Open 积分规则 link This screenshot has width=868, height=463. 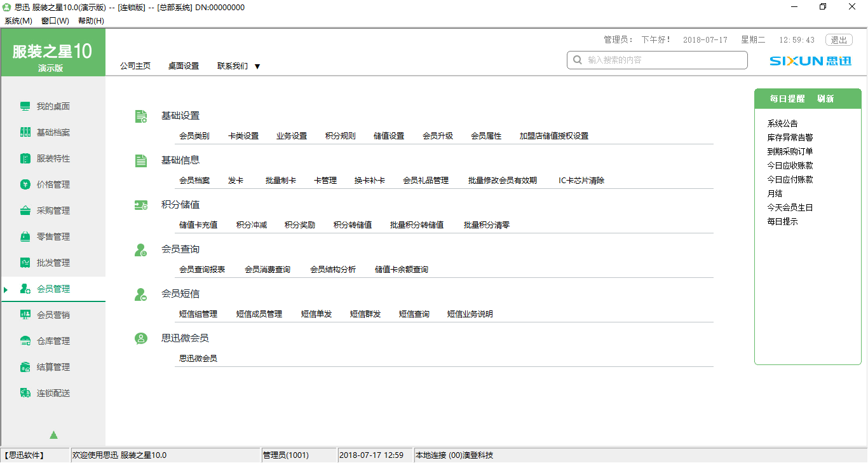coord(341,136)
